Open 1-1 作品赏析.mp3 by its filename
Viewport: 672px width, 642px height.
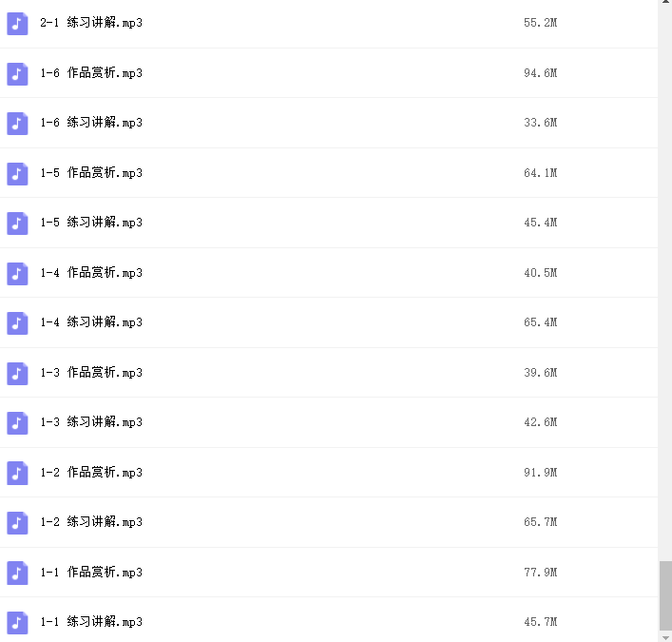[91, 573]
